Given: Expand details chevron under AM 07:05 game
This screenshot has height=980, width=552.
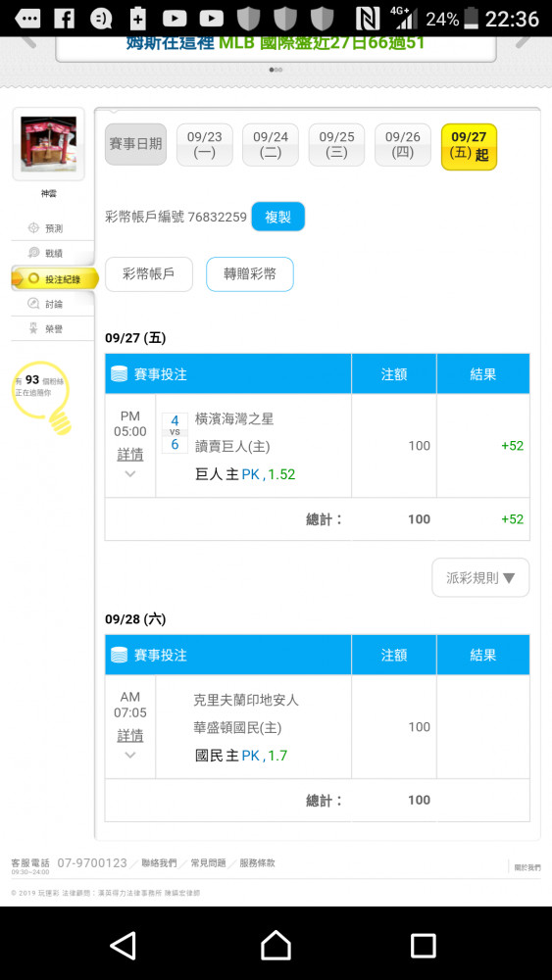Looking at the screenshot, I should tap(130, 755).
